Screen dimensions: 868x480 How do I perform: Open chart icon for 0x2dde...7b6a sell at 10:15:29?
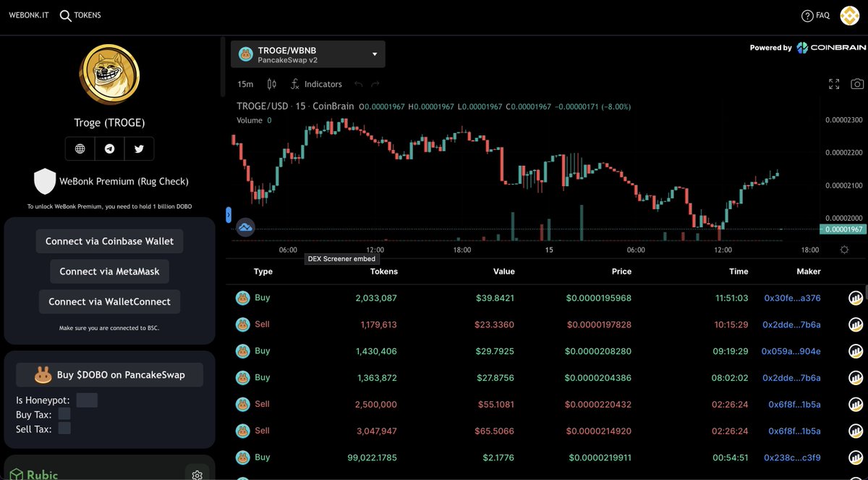[856, 324]
